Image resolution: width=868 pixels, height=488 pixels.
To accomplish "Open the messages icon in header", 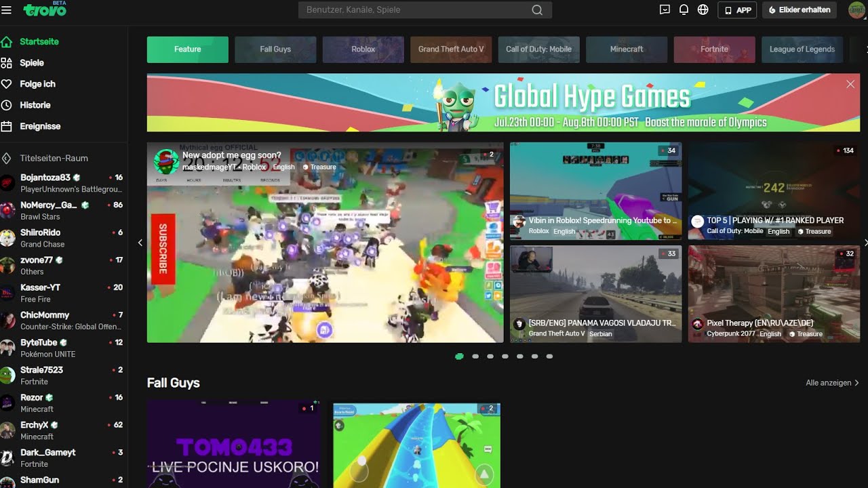I will point(665,9).
